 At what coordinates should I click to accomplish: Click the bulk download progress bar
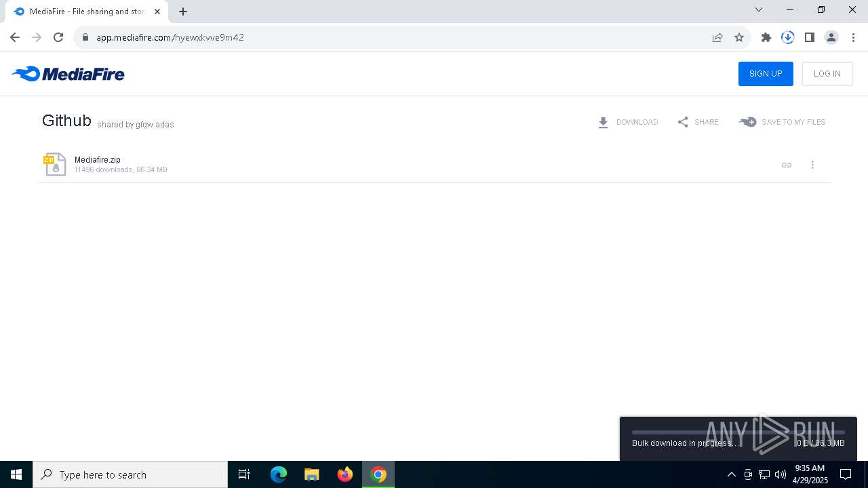click(738, 432)
